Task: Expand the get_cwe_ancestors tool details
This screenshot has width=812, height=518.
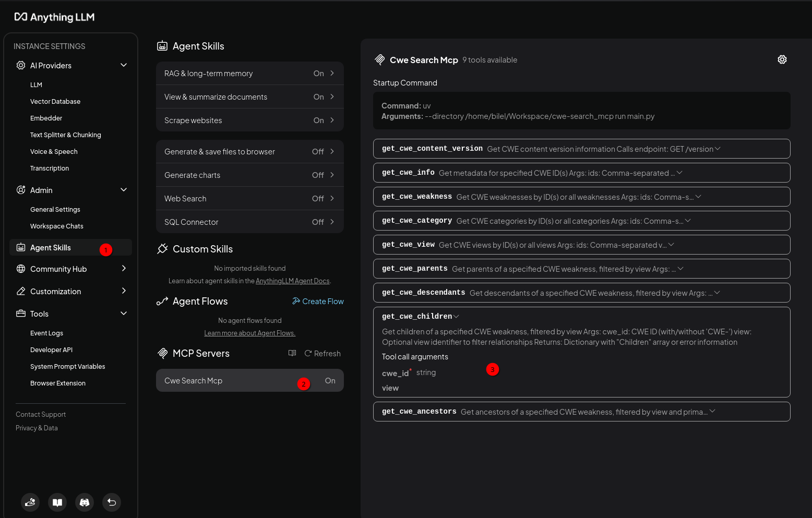Action: (x=582, y=412)
